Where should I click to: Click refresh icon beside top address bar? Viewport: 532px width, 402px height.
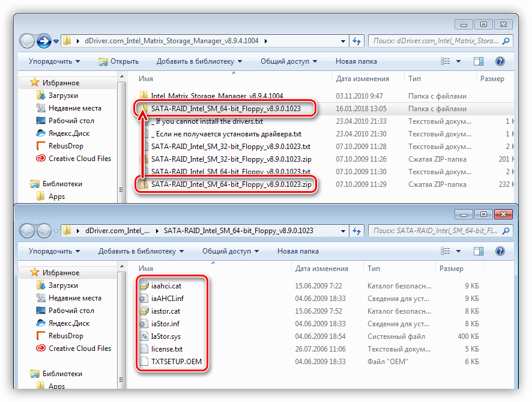pos(357,41)
